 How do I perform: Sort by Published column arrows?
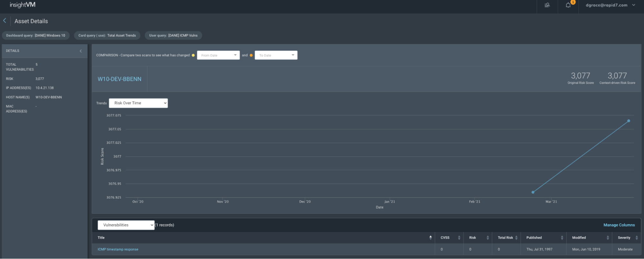coord(562,237)
